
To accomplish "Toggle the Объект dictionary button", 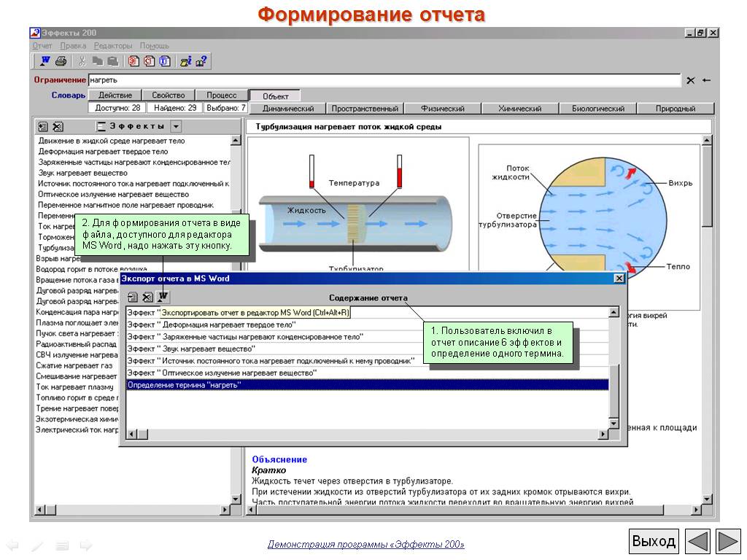I will [275, 96].
